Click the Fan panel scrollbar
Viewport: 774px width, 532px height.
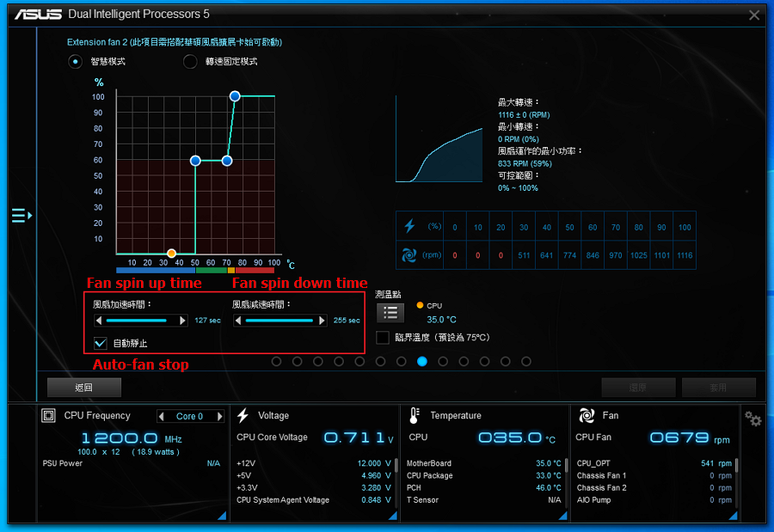click(736, 465)
